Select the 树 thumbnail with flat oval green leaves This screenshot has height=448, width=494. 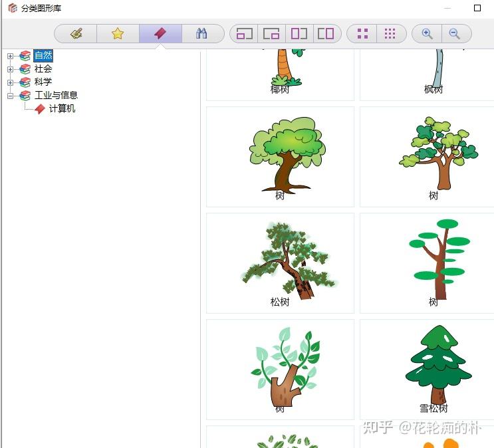coord(427,263)
